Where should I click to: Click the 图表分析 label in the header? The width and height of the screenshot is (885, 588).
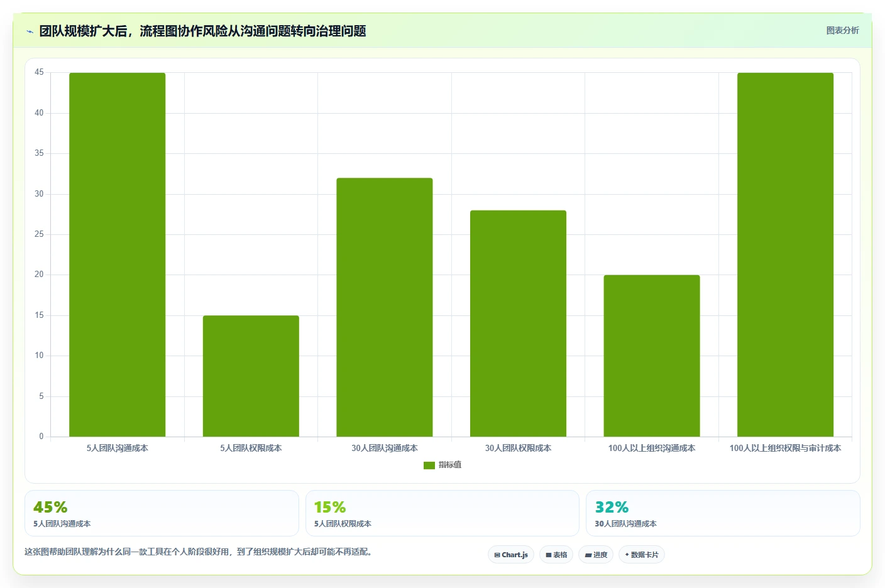click(842, 30)
